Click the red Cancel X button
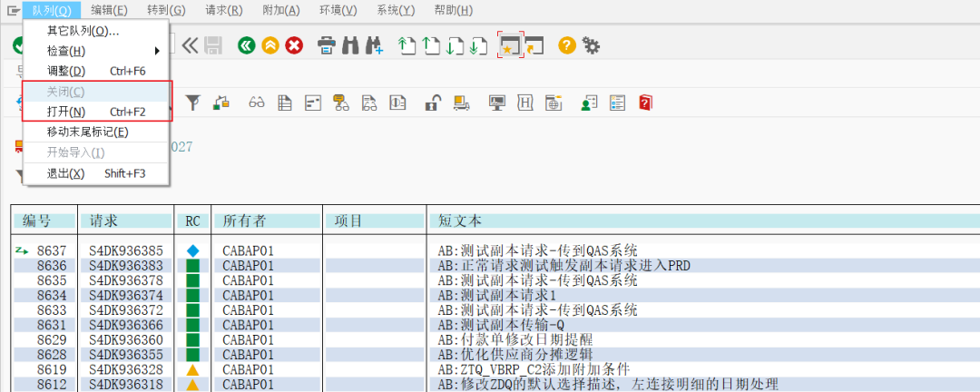980x392 pixels. 294,45
